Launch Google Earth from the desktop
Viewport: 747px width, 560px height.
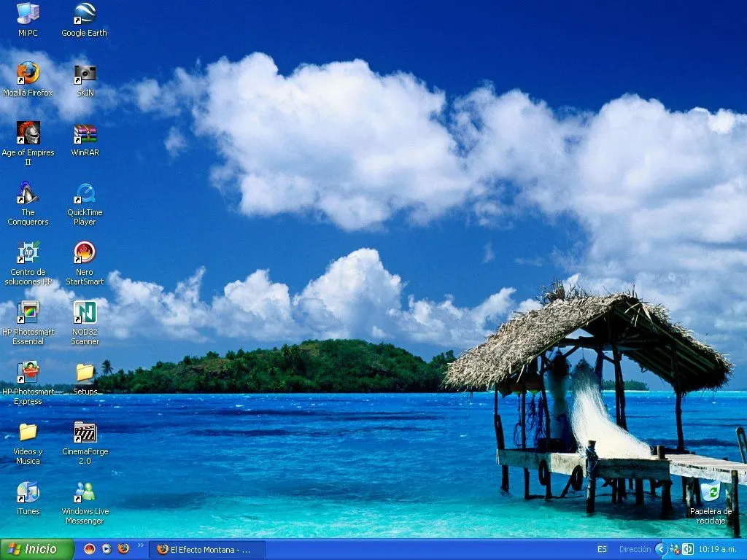84,13
